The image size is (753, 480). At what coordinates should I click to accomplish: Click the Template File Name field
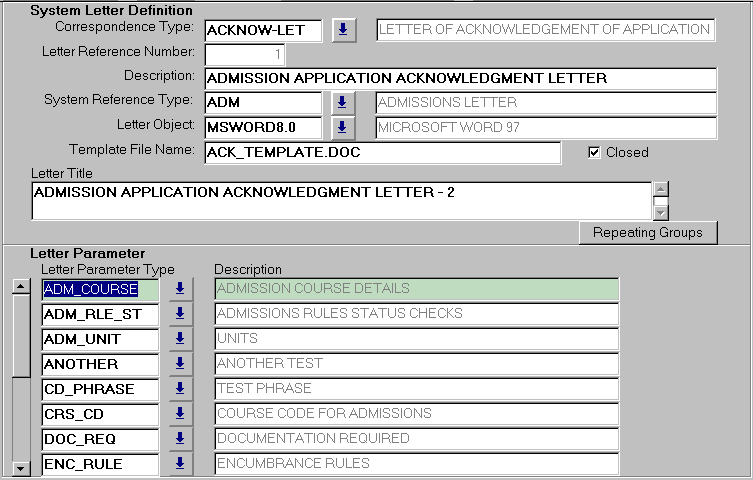[x=381, y=152]
